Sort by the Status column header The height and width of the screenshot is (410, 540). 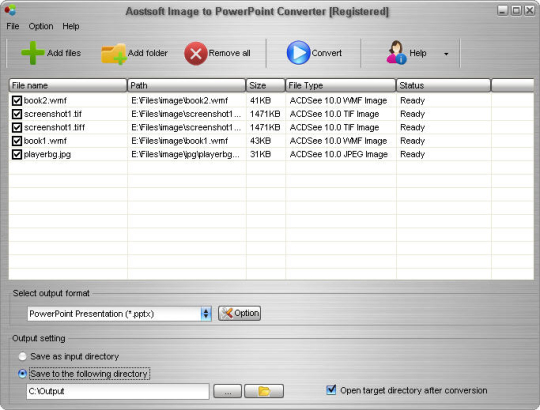[x=444, y=85]
